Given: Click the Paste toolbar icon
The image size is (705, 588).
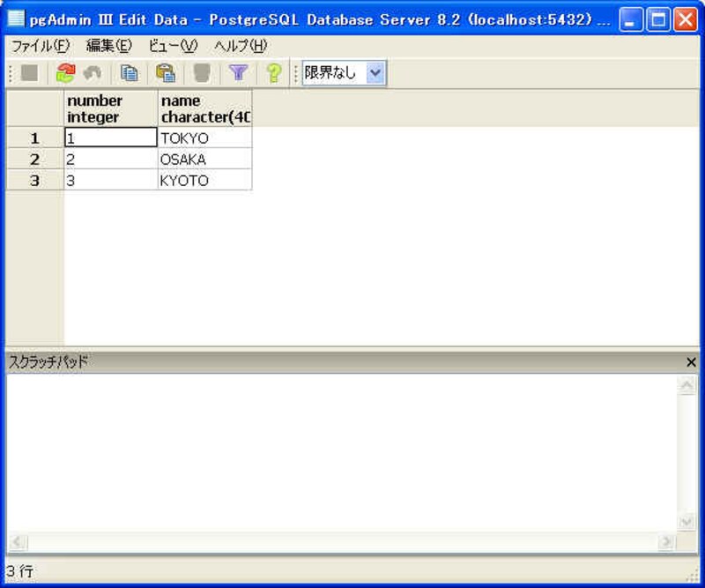Looking at the screenshot, I should coord(165,73).
